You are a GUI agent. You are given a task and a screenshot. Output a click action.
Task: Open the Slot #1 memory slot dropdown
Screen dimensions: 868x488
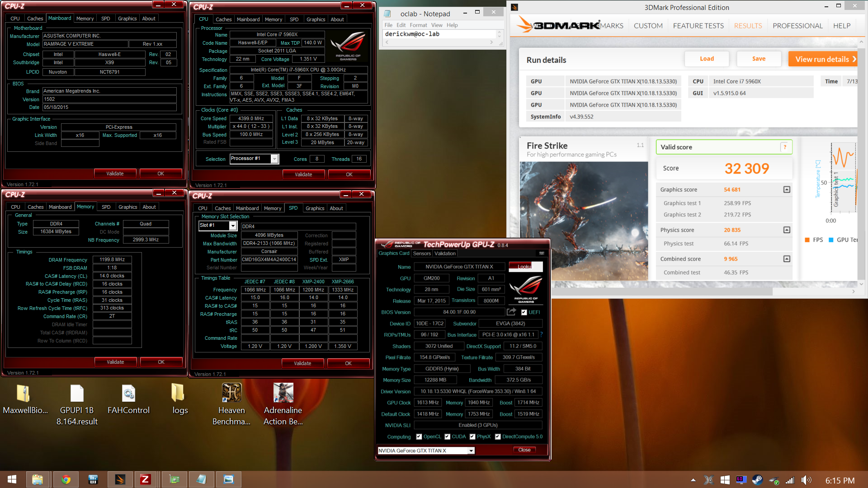pyautogui.click(x=233, y=225)
